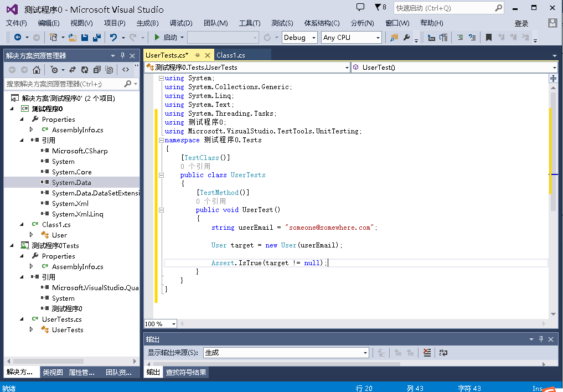Open the 100 % zoom dropdown
The width and height of the screenshot is (563, 392).
pos(161,324)
